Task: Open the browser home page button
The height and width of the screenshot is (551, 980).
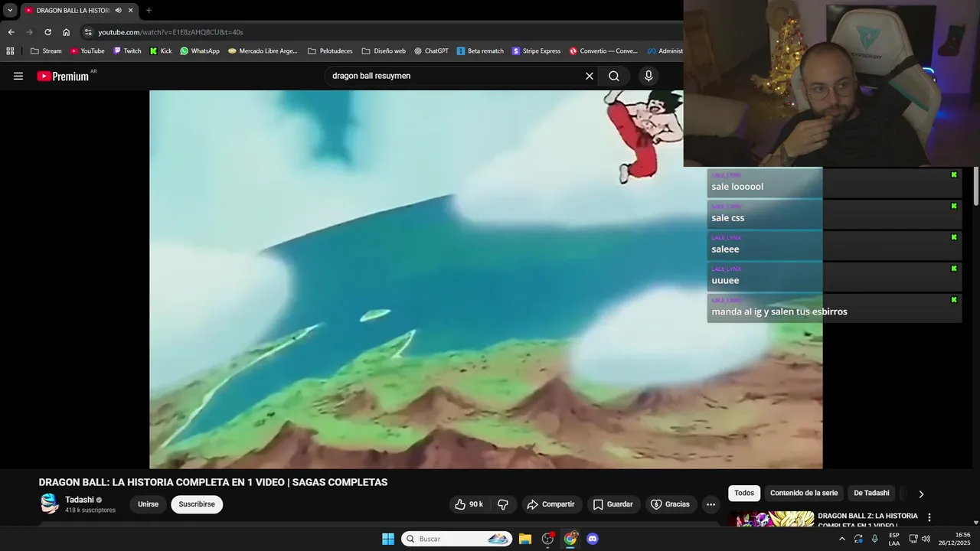Action: tap(66, 32)
